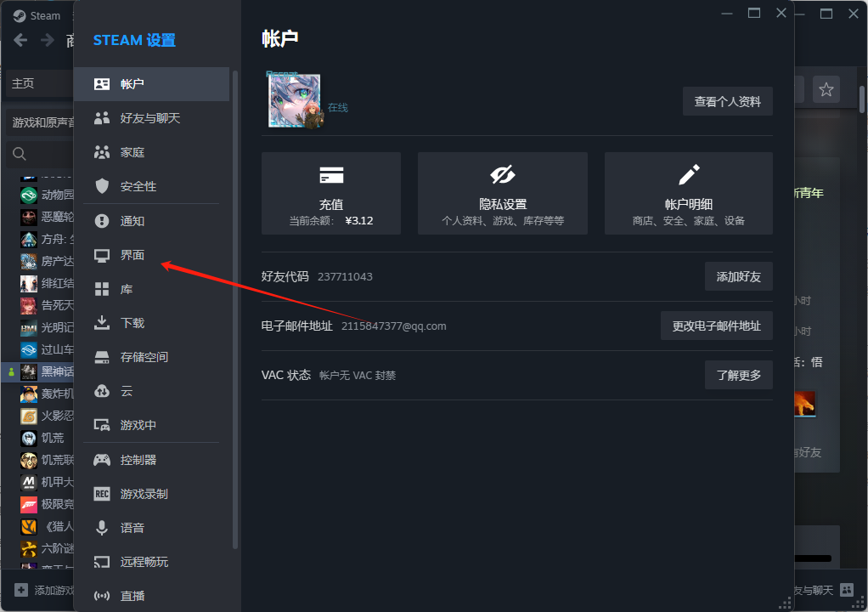Open Family (家庭) settings icon
Viewport: 868px width, 612px height.
(102, 152)
